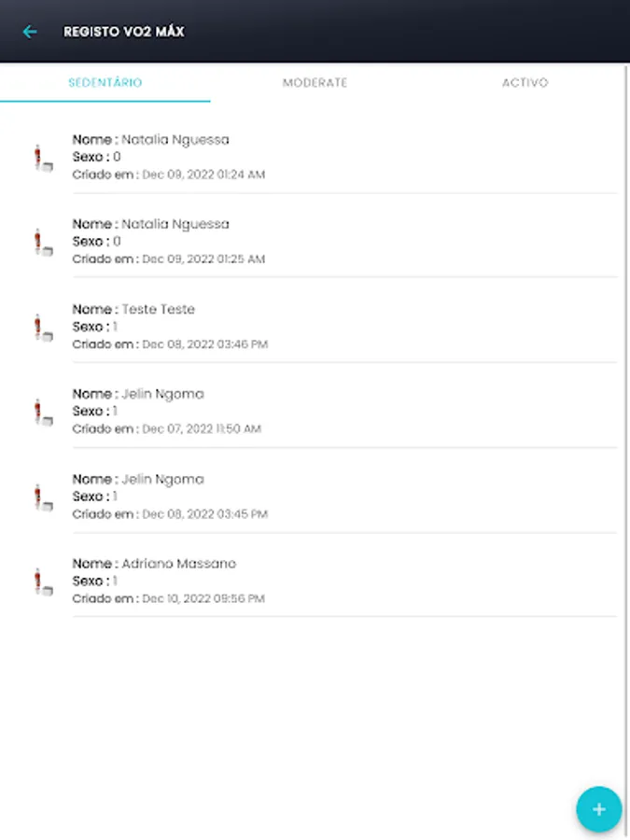Select the thermometer icon next to Teste Teste

(x=41, y=326)
